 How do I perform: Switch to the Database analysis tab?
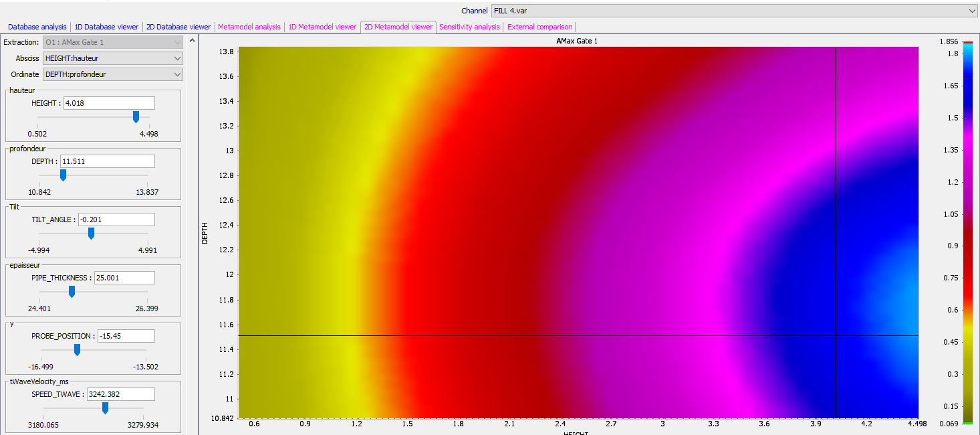pos(37,27)
